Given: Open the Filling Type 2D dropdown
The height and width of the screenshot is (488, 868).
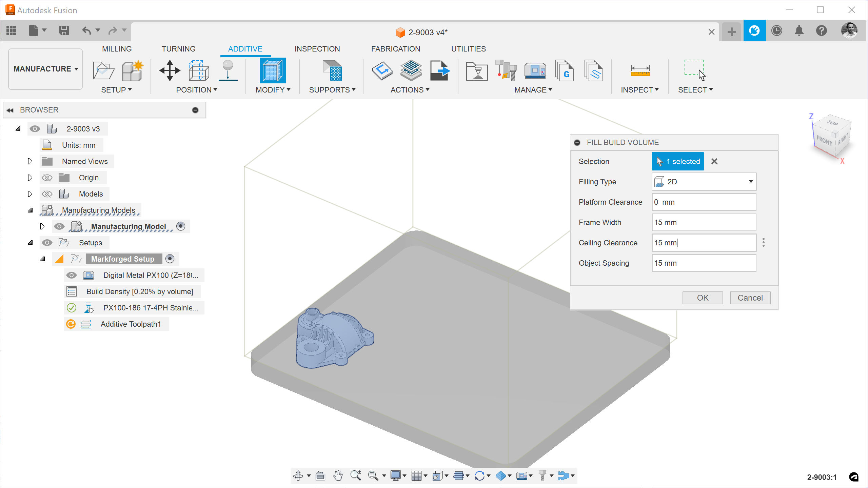Looking at the screenshot, I should (704, 182).
